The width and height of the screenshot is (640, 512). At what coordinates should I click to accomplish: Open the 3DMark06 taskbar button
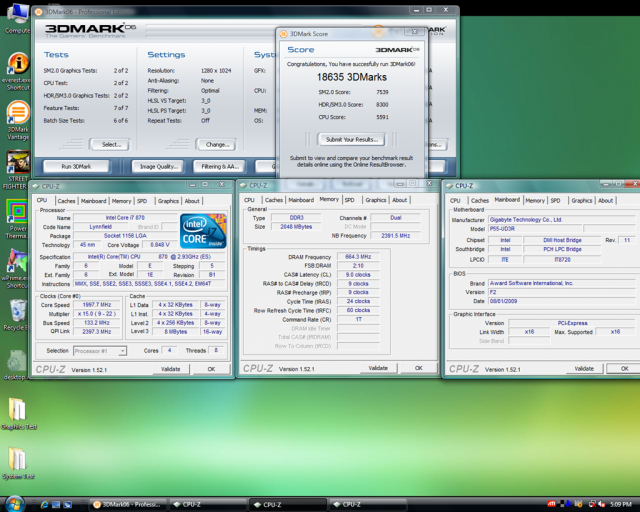(x=127, y=505)
